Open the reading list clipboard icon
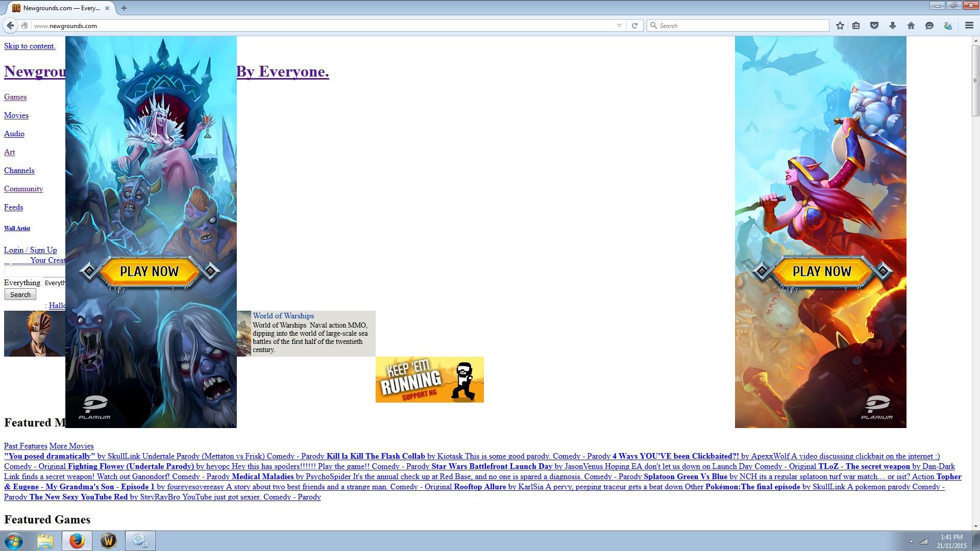The height and width of the screenshot is (551, 980). 856,26
